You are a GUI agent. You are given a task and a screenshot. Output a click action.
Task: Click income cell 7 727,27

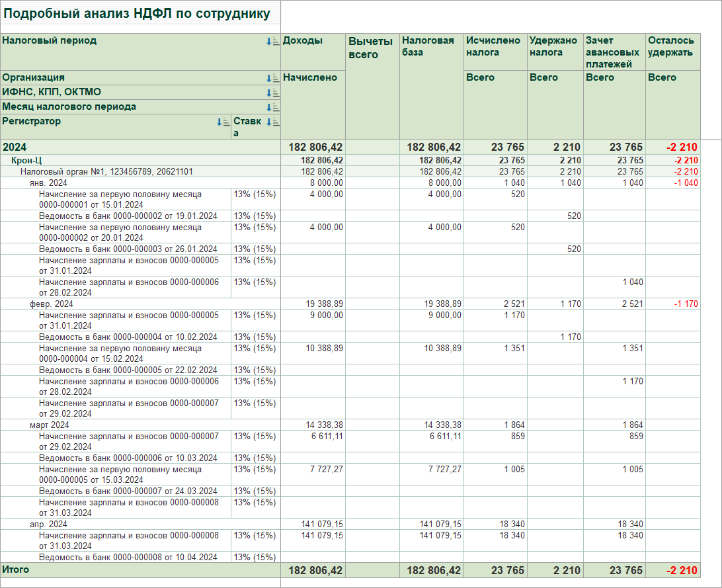(327, 470)
